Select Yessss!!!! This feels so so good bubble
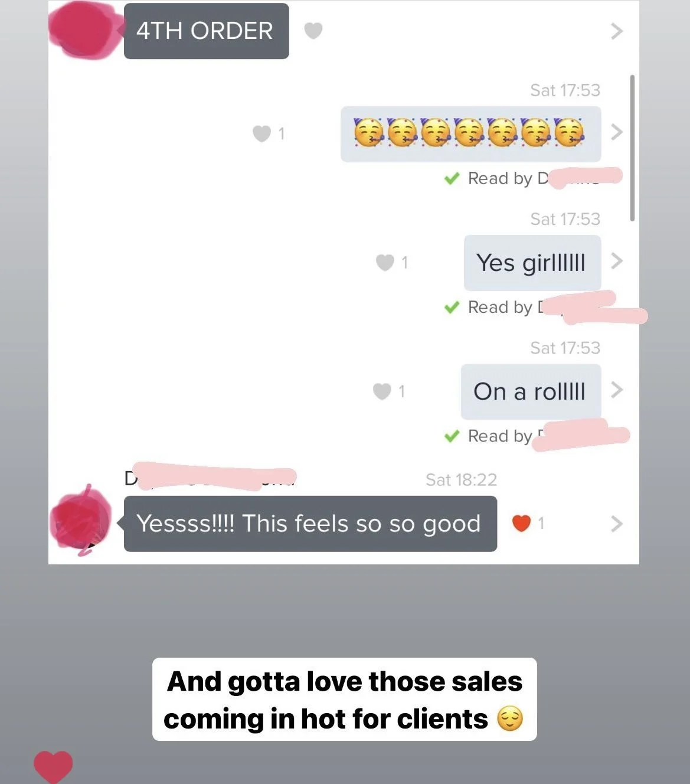690x784 pixels. [310, 524]
